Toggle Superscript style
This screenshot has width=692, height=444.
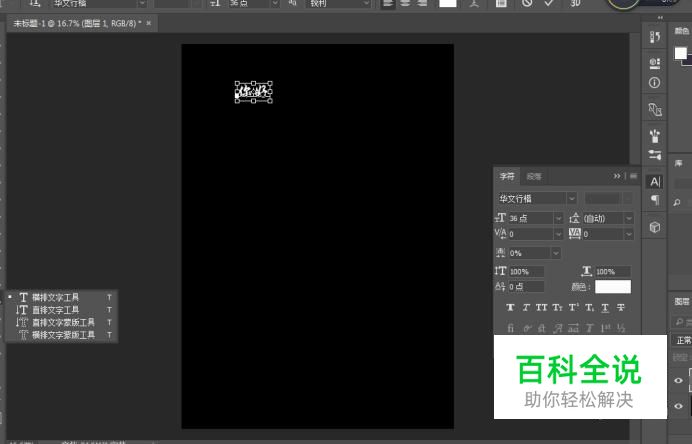coord(573,308)
